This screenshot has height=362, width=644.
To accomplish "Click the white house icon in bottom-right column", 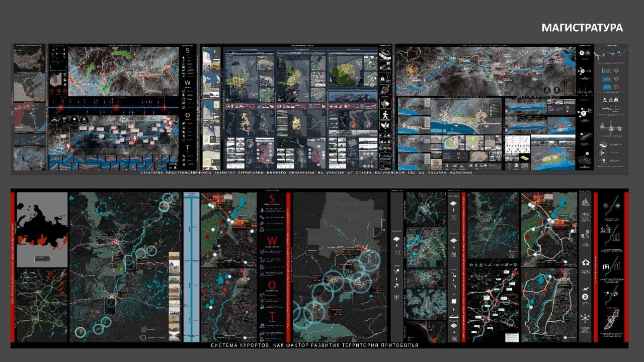I will coord(585,262).
